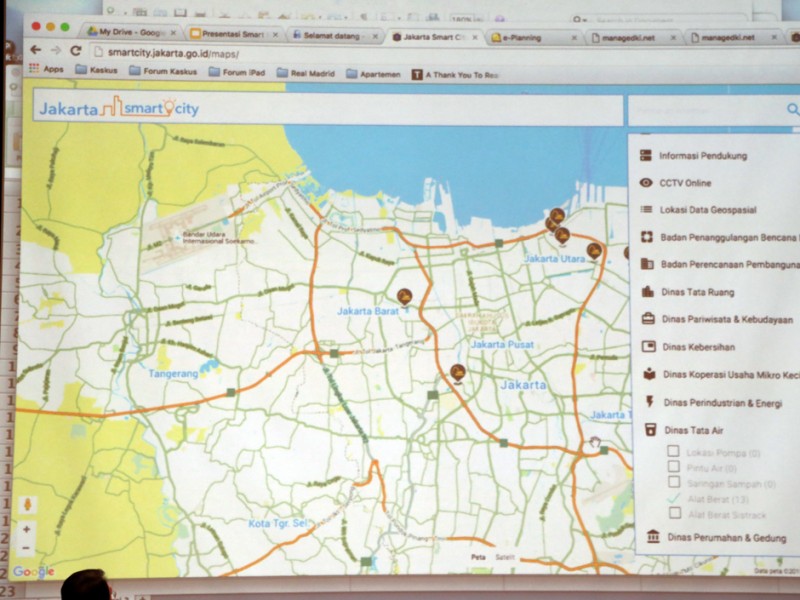Click the browser reload icon
The width and height of the screenshot is (800, 600).
pyautogui.click(x=76, y=51)
